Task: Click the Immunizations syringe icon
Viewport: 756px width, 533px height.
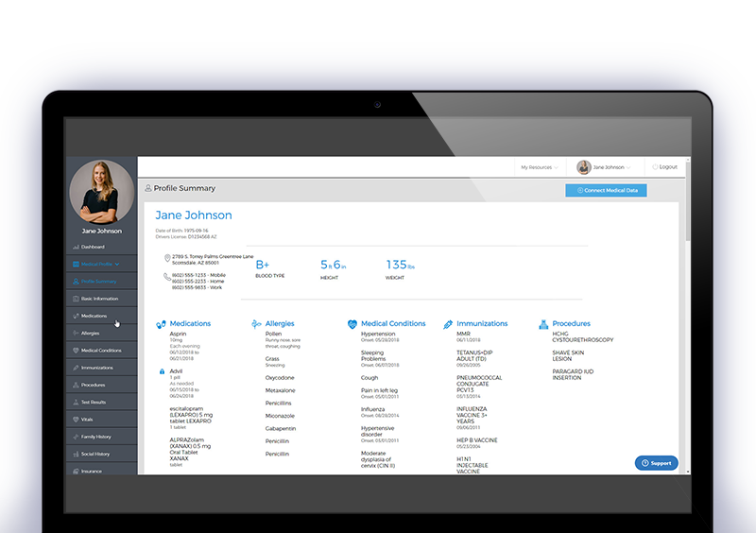Action: point(448,324)
